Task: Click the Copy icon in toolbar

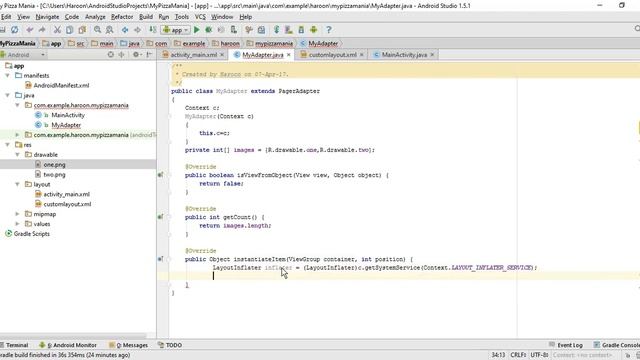Action: (x=70, y=30)
